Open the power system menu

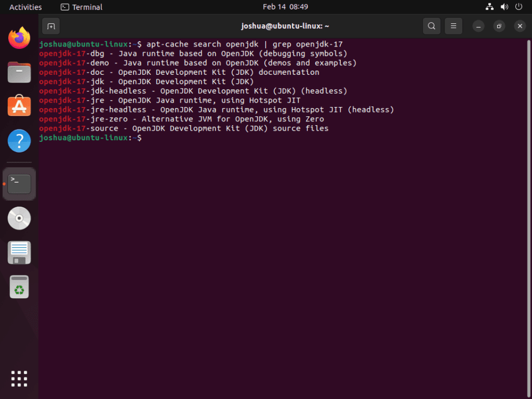tap(519, 7)
